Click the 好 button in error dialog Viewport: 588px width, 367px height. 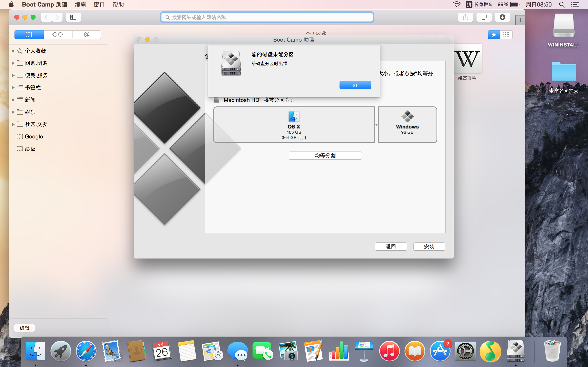click(x=355, y=85)
